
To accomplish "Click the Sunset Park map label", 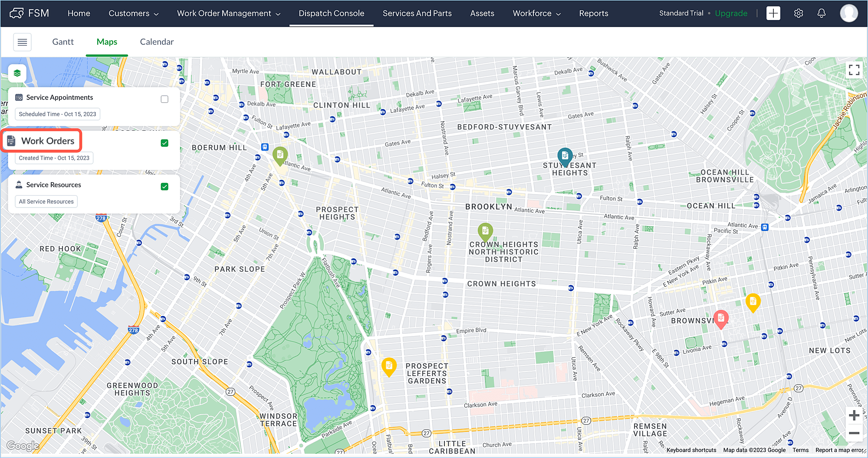I will click(x=53, y=431).
